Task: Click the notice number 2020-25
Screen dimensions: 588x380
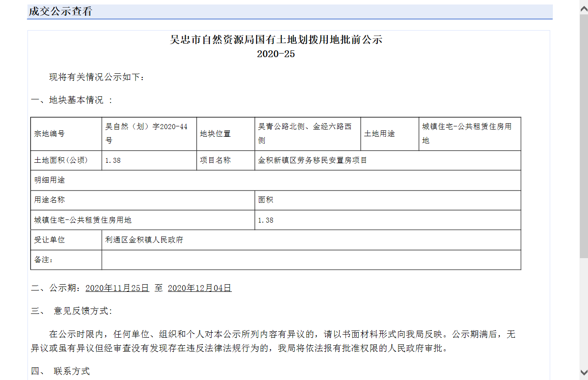Action: [x=276, y=54]
